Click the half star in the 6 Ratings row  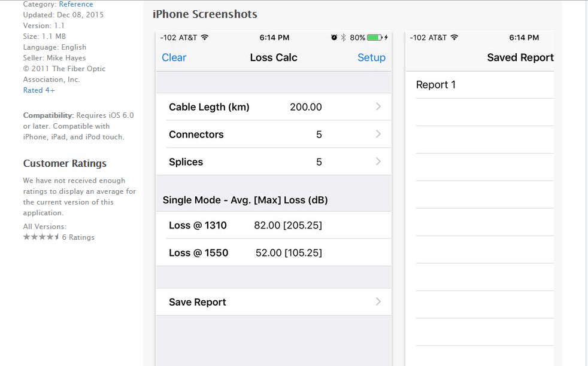(x=56, y=237)
